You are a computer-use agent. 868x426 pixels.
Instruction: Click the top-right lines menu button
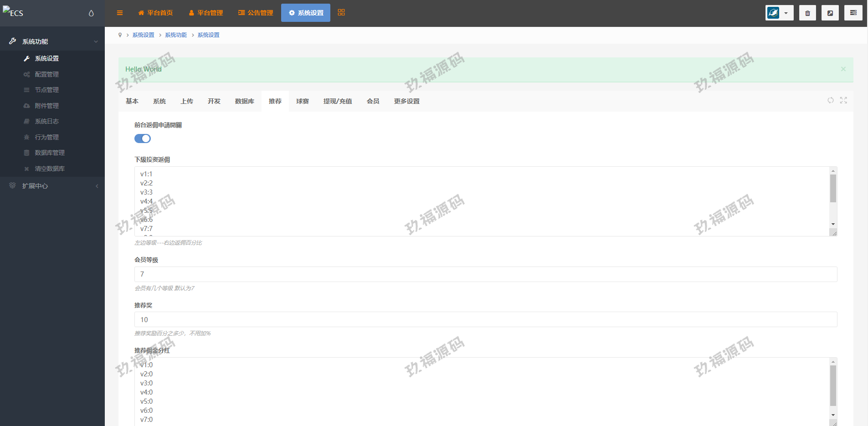pos(853,13)
